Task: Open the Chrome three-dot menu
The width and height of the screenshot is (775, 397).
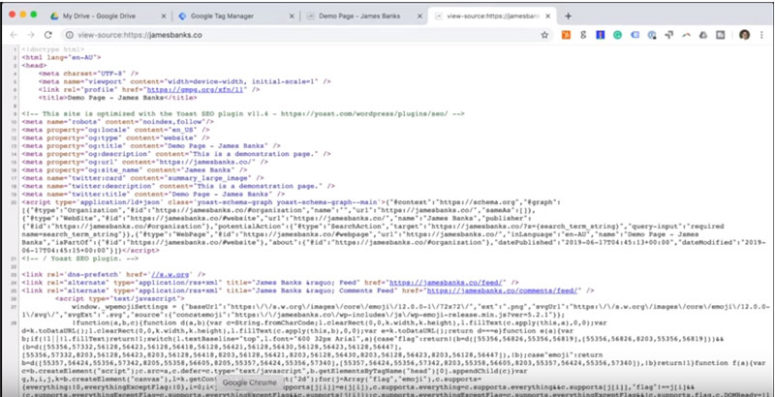Action: point(762,35)
